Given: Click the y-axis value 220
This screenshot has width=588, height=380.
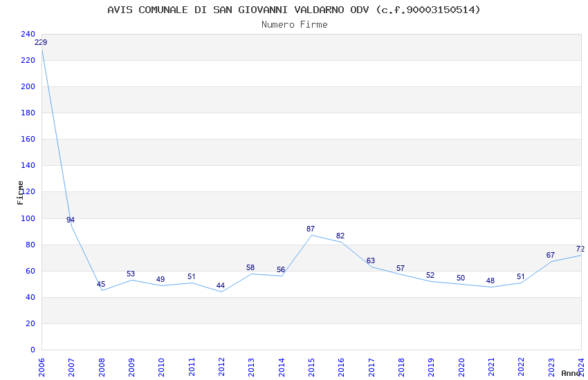Looking at the screenshot, I should (28, 60).
